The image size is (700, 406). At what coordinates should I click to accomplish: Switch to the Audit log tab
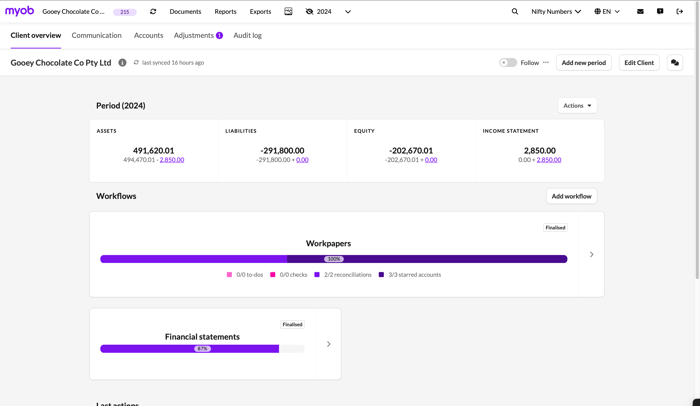247,35
